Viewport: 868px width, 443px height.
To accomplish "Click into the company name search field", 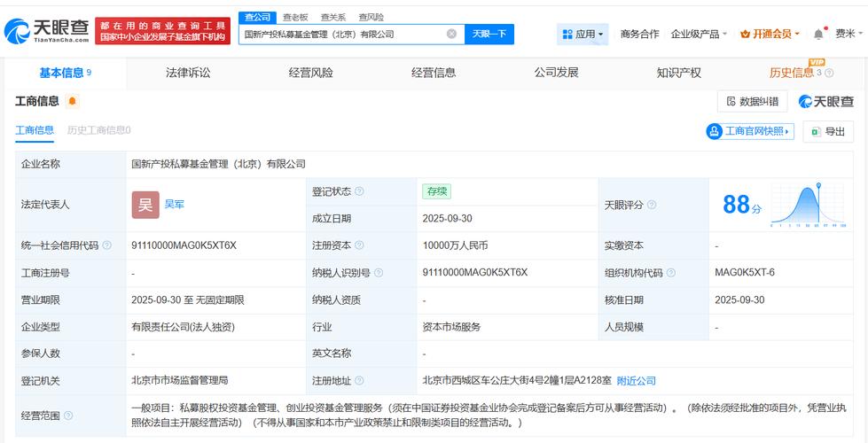I will tap(341, 35).
